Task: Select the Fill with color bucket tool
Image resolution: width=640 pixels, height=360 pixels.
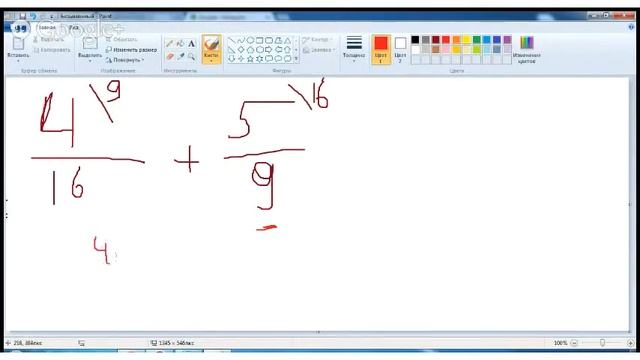Action: 180,44
